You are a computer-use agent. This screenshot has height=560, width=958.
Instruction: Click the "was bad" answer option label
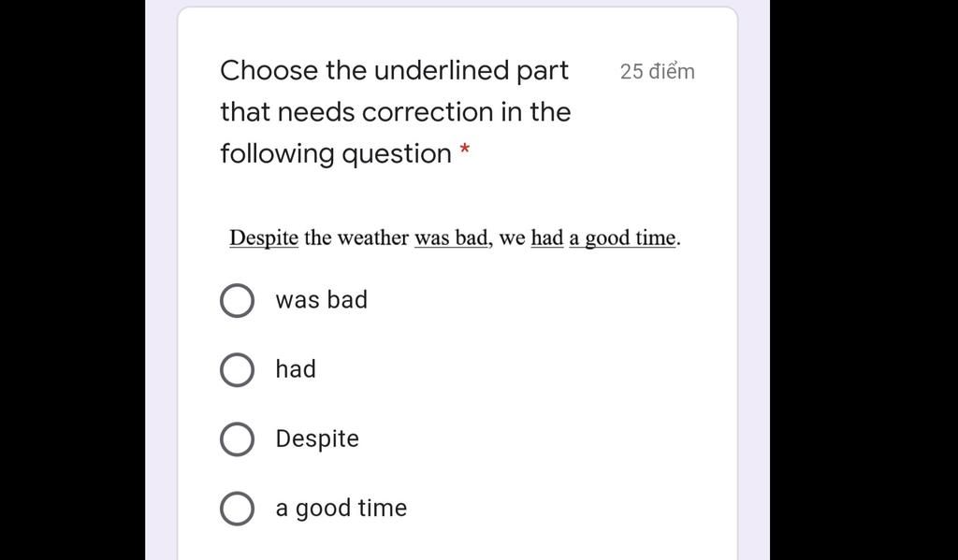tap(322, 300)
